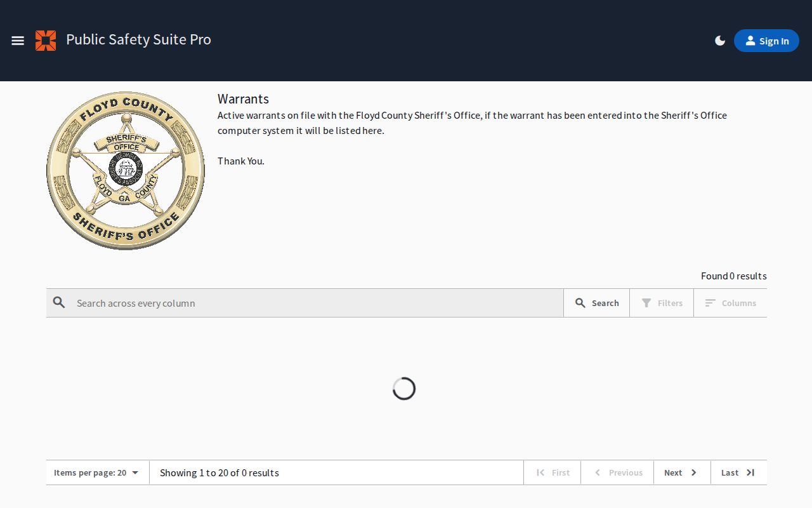Open the Filters panel
This screenshot has height=508, width=812.
662,303
